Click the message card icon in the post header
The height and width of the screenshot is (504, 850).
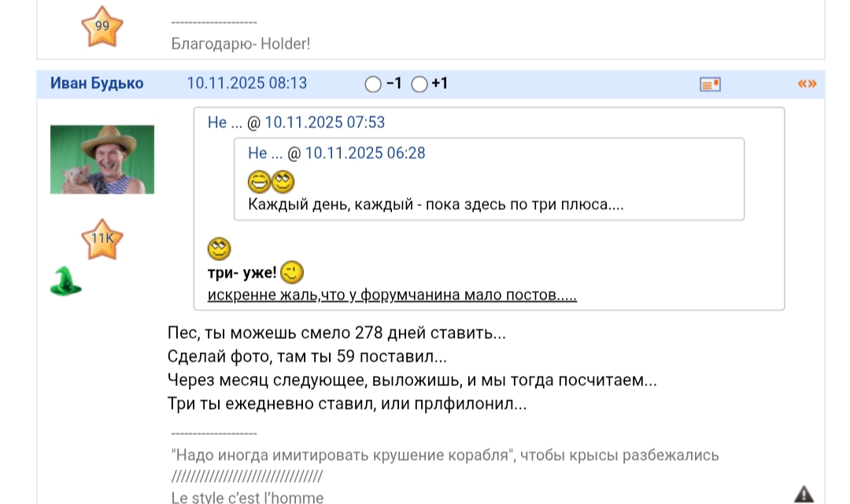(710, 84)
